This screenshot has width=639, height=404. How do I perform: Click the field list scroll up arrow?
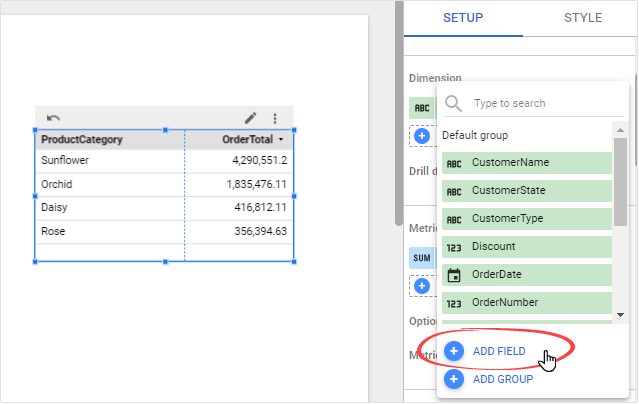[x=620, y=130]
